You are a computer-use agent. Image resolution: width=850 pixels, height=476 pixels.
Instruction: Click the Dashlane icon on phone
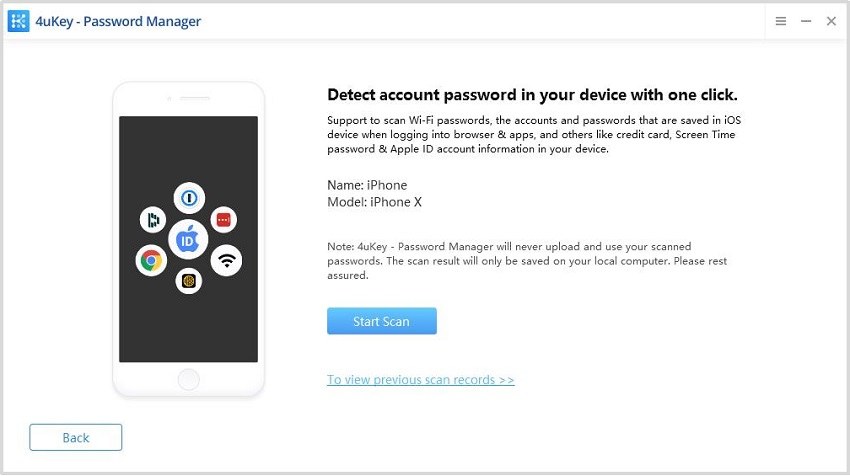pos(153,219)
